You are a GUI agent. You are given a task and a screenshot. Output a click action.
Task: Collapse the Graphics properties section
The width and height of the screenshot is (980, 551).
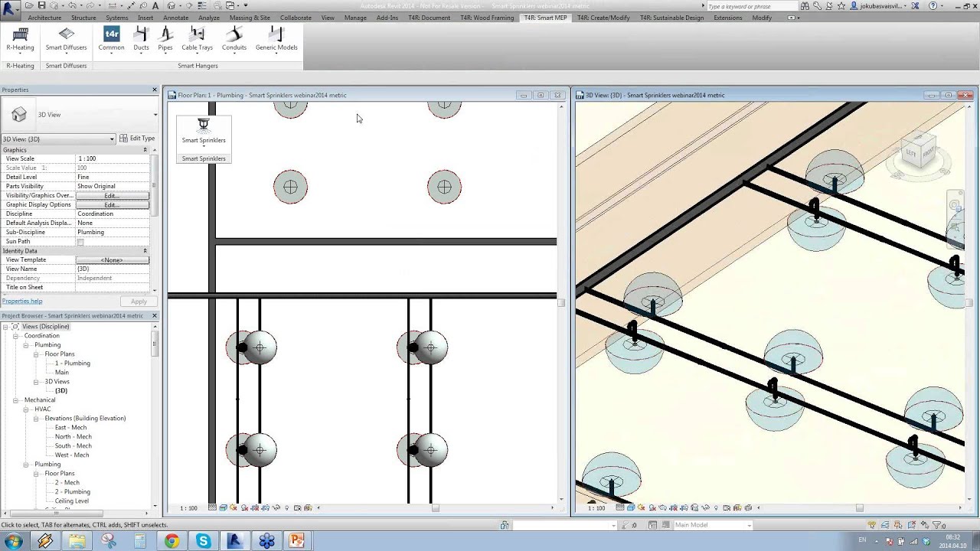(x=145, y=150)
